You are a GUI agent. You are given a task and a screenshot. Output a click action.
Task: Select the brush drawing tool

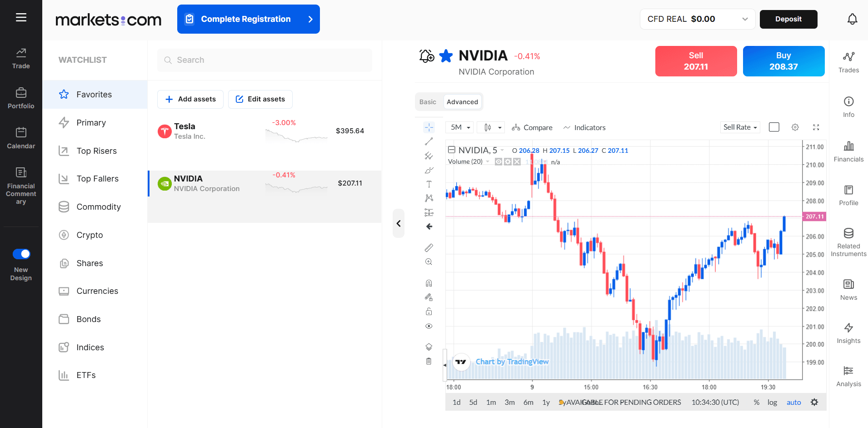click(x=429, y=170)
